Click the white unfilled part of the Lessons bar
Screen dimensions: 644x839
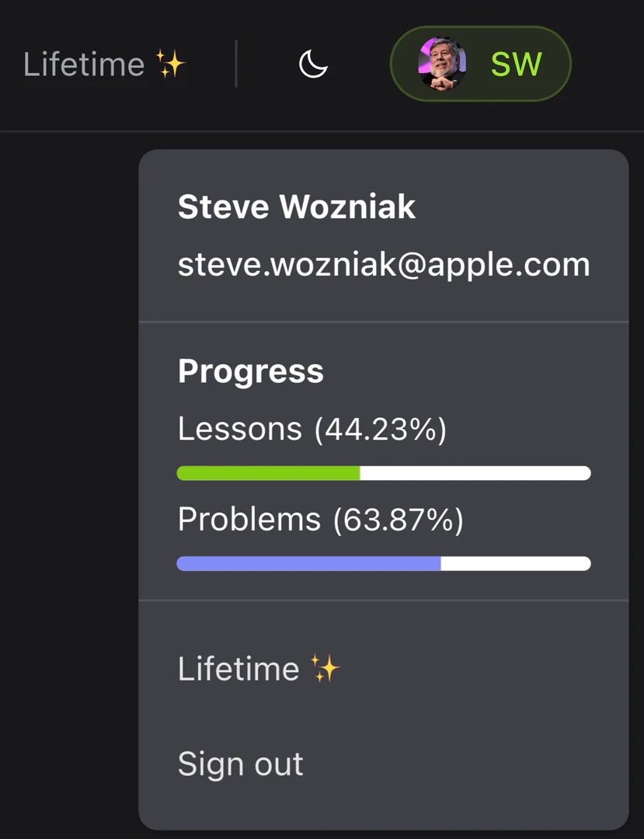point(475,473)
